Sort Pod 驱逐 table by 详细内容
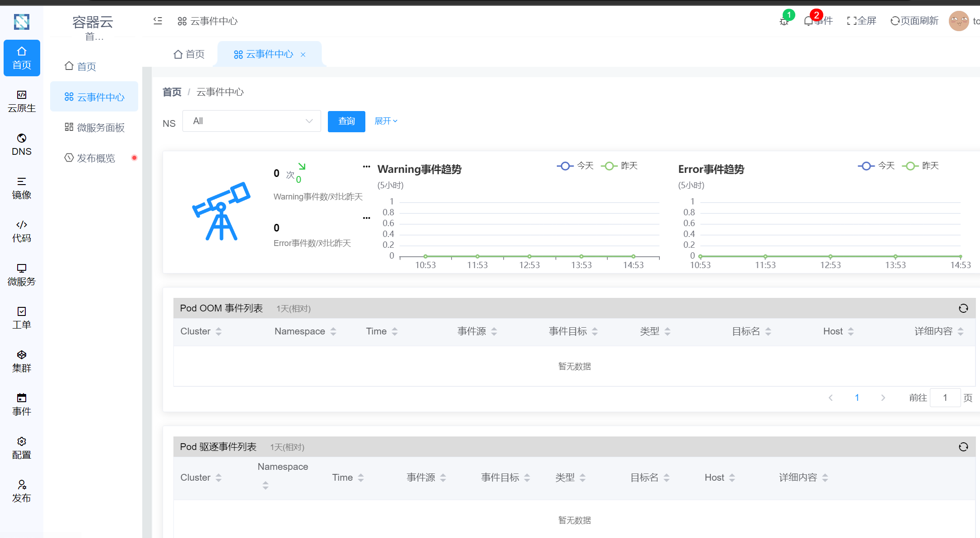Viewport: 980px width, 538px height. [825, 478]
